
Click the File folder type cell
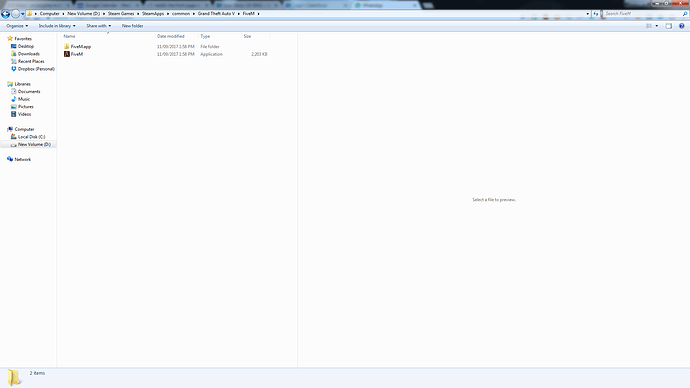[210, 47]
